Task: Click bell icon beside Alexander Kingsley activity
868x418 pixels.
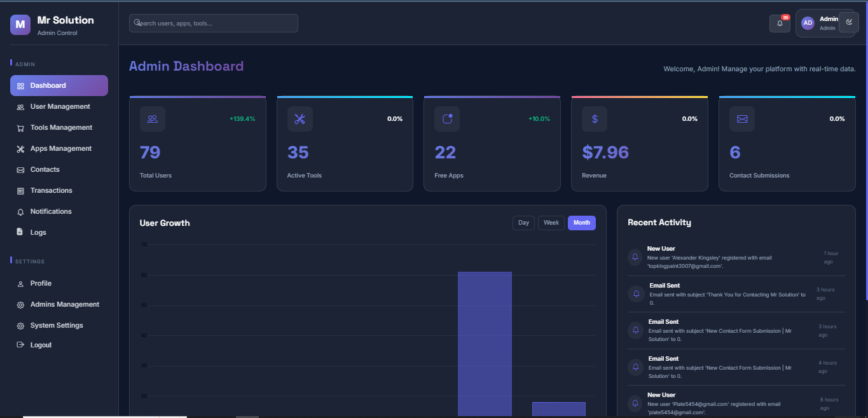Action: point(635,257)
